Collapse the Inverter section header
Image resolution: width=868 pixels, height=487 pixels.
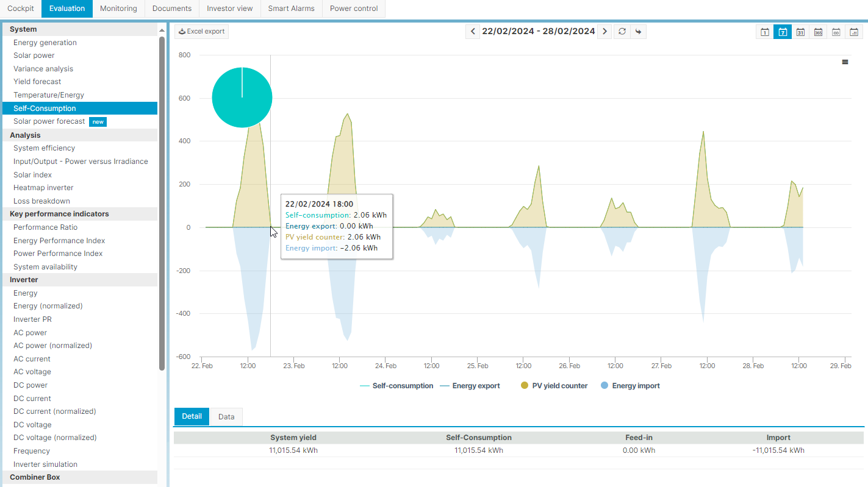click(79, 280)
